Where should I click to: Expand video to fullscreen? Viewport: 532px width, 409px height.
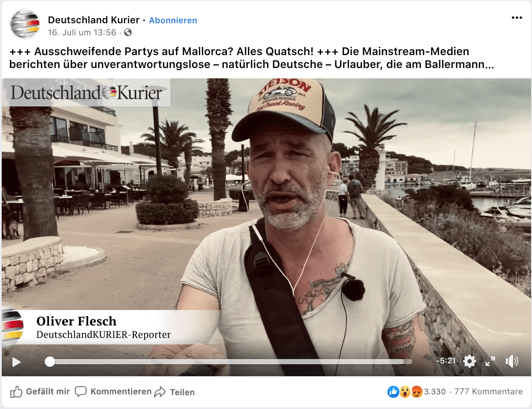point(490,361)
